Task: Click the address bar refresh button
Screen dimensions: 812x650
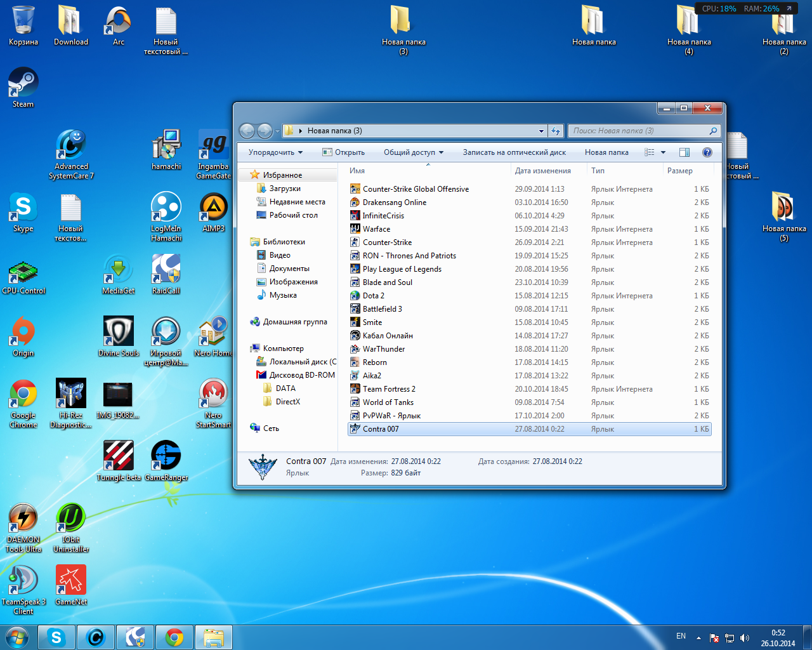Action: (x=556, y=131)
